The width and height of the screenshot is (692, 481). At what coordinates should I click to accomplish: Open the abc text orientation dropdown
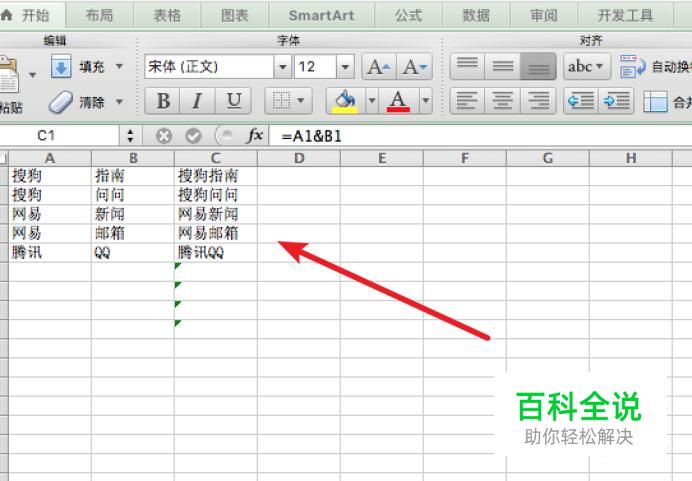587,67
